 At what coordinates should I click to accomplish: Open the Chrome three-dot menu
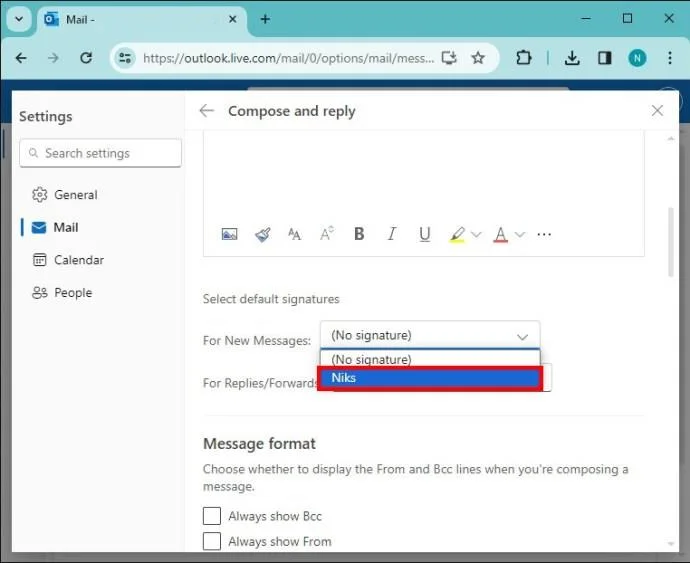coord(670,58)
